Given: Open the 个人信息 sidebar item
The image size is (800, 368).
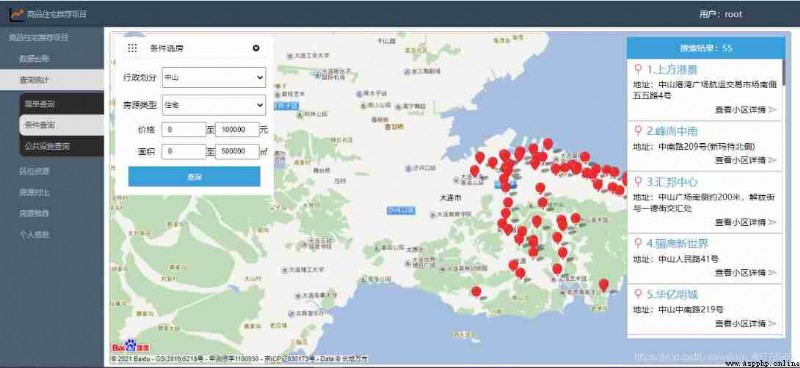Looking at the screenshot, I should pyautogui.click(x=34, y=235).
